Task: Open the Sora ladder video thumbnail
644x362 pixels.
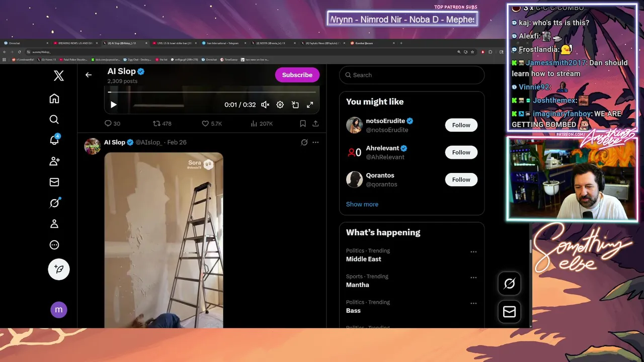Action: click(164, 240)
